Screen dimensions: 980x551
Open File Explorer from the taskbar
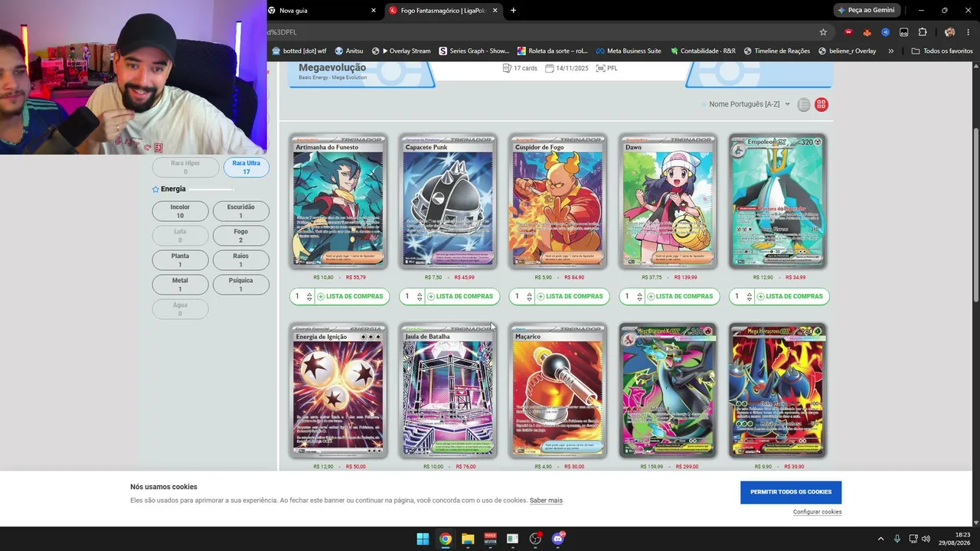click(x=468, y=539)
